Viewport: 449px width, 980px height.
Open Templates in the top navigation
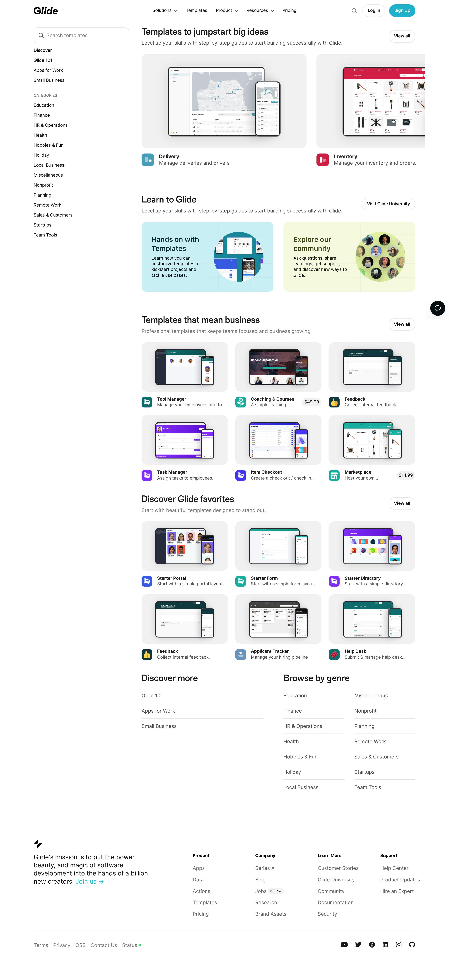[x=197, y=11]
